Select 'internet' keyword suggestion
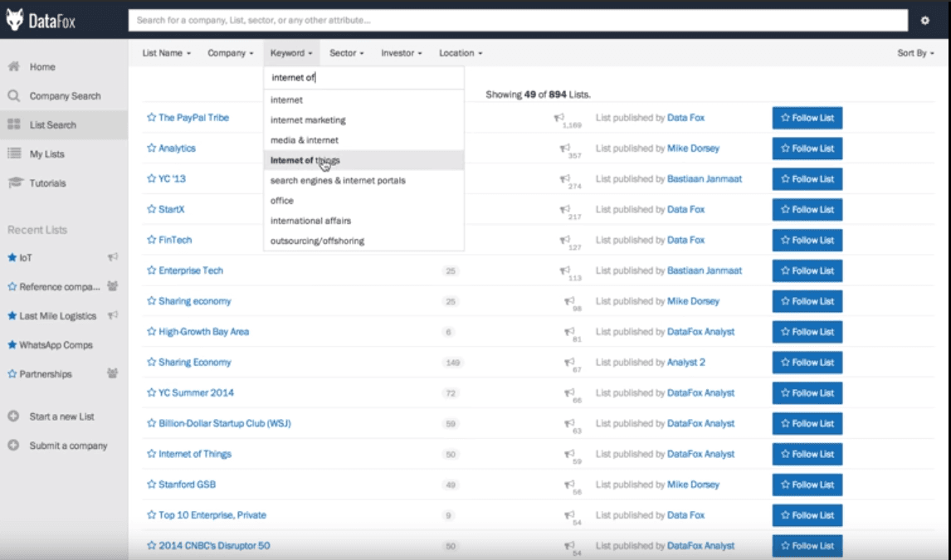The width and height of the screenshot is (951, 560). click(x=364, y=100)
